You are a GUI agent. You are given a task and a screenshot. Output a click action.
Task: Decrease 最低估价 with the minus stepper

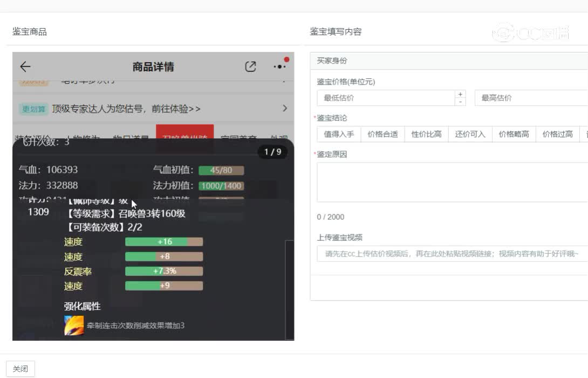[460, 102]
